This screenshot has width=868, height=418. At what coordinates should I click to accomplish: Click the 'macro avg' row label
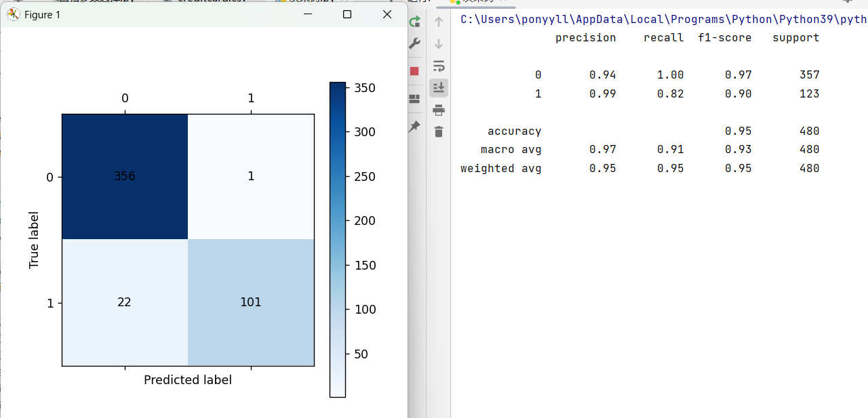click(x=511, y=150)
